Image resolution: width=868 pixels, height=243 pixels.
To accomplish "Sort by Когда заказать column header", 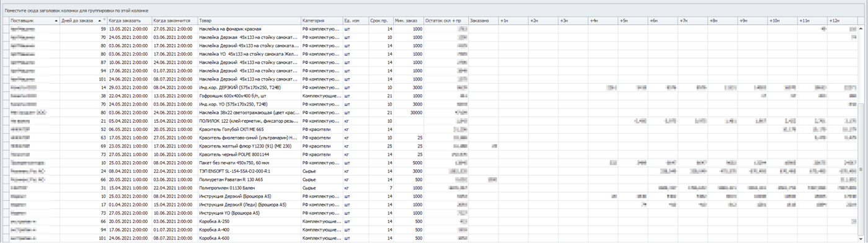I will point(129,20).
